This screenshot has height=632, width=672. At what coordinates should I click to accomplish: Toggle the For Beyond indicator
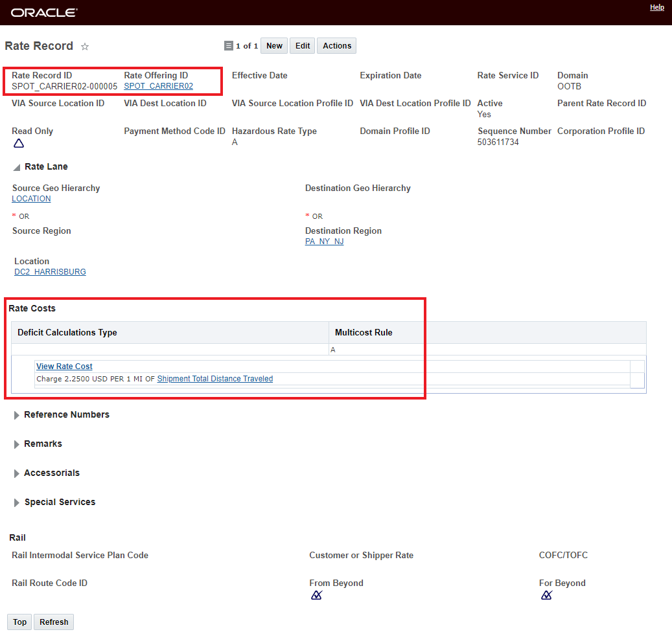point(546,595)
